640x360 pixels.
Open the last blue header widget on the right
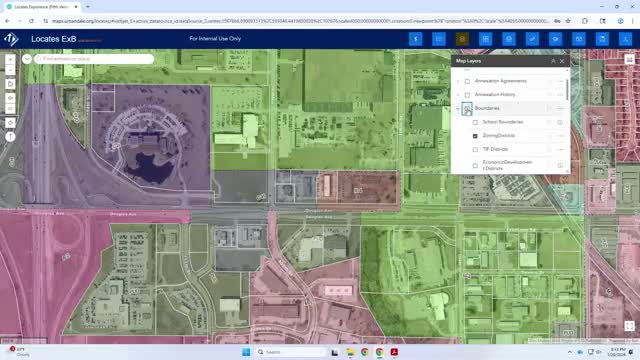(625, 39)
